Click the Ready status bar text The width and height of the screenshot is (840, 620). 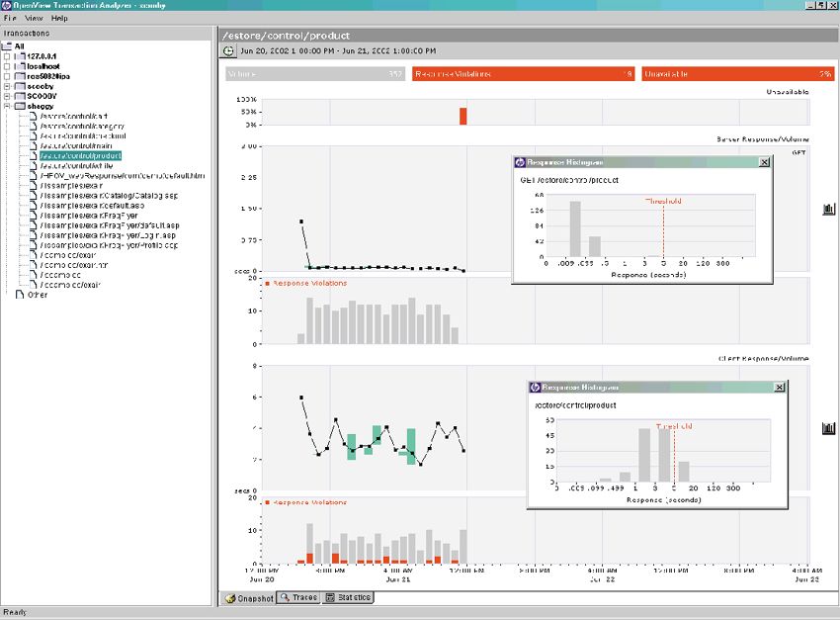coord(15,612)
